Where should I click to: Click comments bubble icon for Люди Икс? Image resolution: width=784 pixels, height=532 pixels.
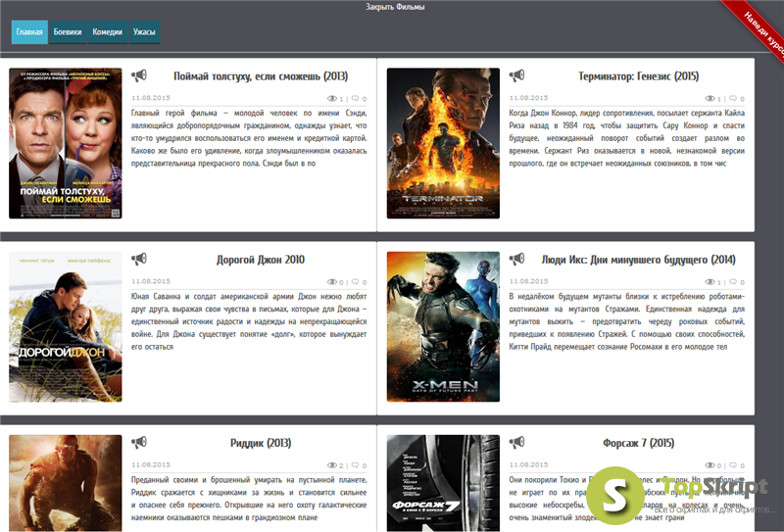(733, 282)
